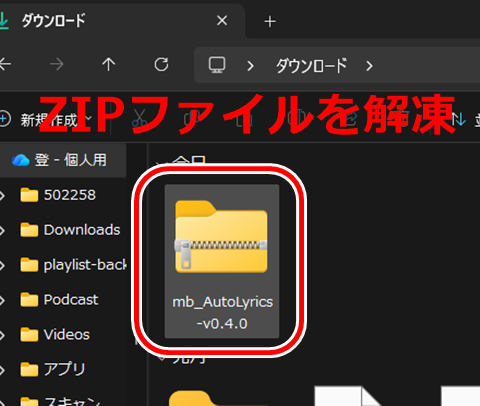Image resolution: width=480 pixels, height=406 pixels.
Task: Expand the Videos folder tree arrow
Action: 3,335
